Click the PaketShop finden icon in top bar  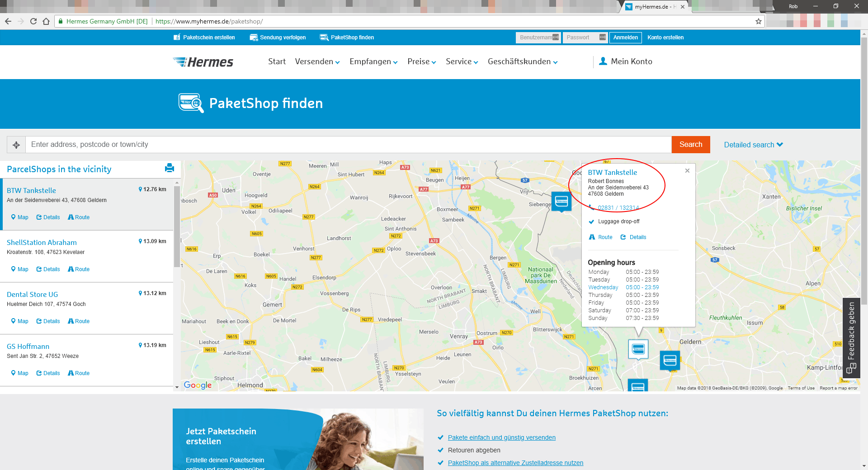(324, 37)
